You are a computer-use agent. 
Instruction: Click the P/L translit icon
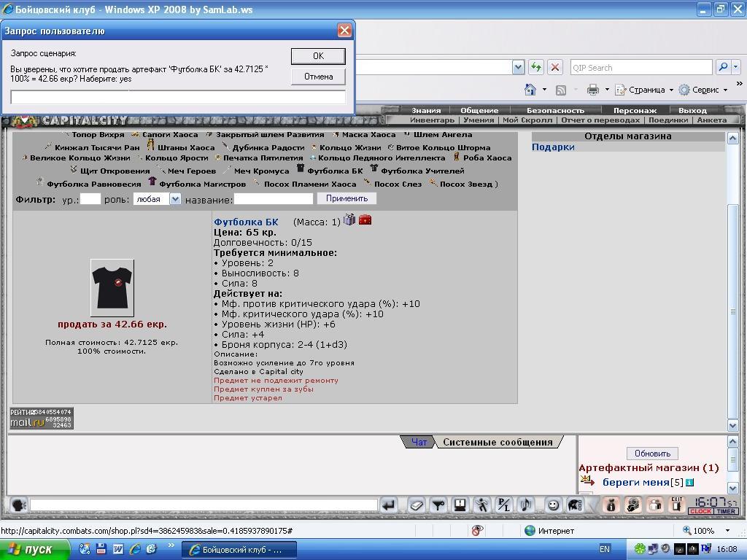[x=504, y=505]
